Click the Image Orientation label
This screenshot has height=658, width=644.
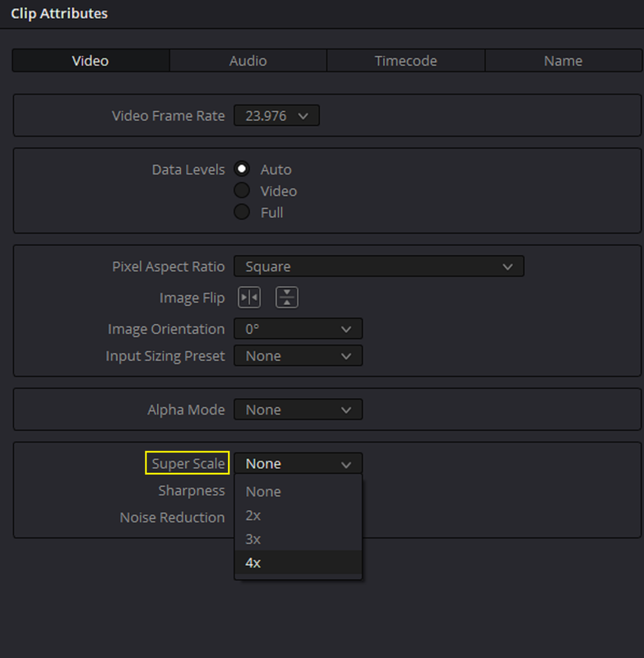coord(166,330)
